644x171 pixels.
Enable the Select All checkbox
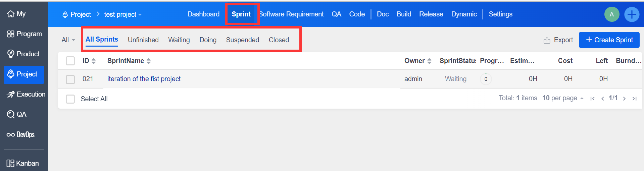click(x=70, y=99)
